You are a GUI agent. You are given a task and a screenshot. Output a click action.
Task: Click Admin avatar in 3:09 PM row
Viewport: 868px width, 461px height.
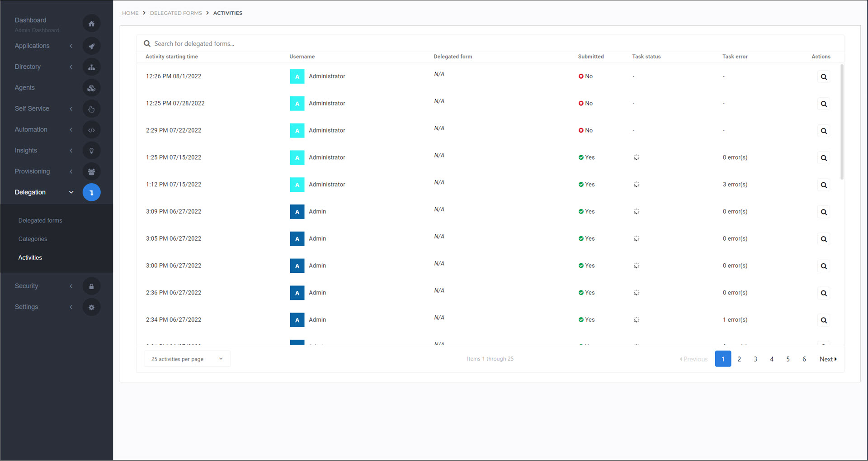(x=297, y=212)
